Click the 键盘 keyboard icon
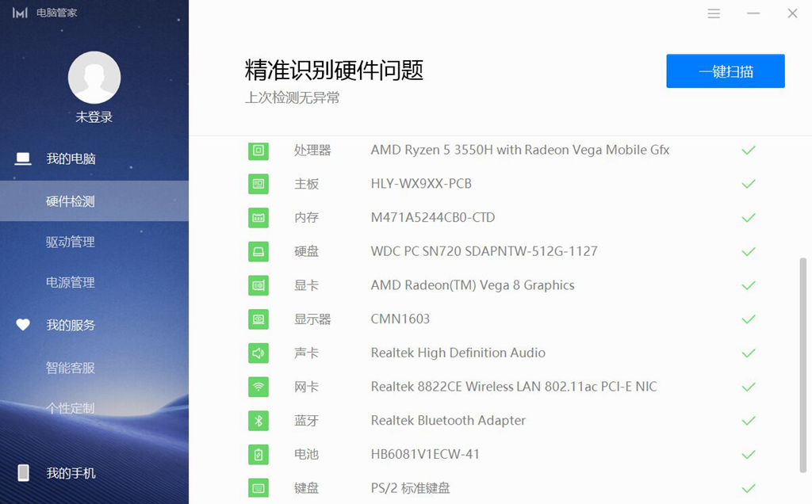812x504 pixels. pos(258,487)
